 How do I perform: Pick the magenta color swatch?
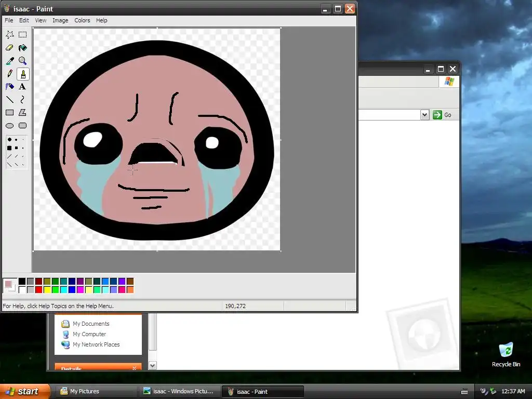pyautogui.click(x=80, y=289)
